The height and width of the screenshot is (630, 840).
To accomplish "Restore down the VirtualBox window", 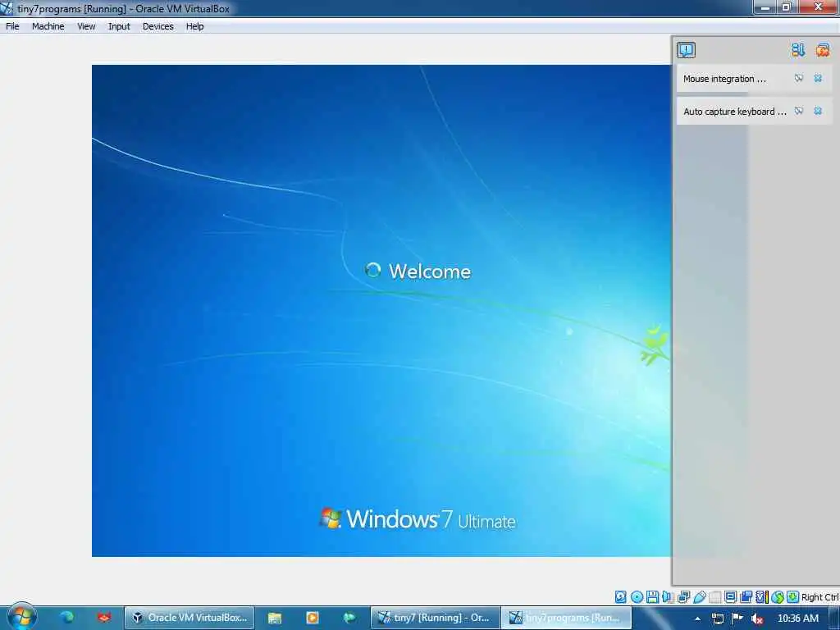I will 787,7.
